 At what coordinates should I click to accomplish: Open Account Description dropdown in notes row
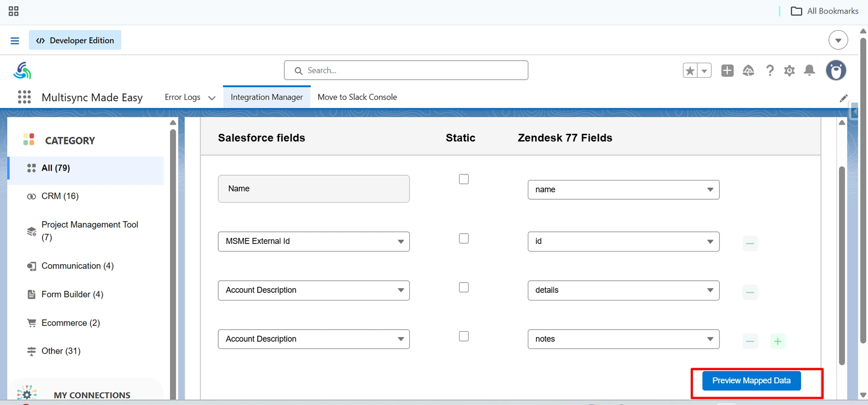click(314, 339)
